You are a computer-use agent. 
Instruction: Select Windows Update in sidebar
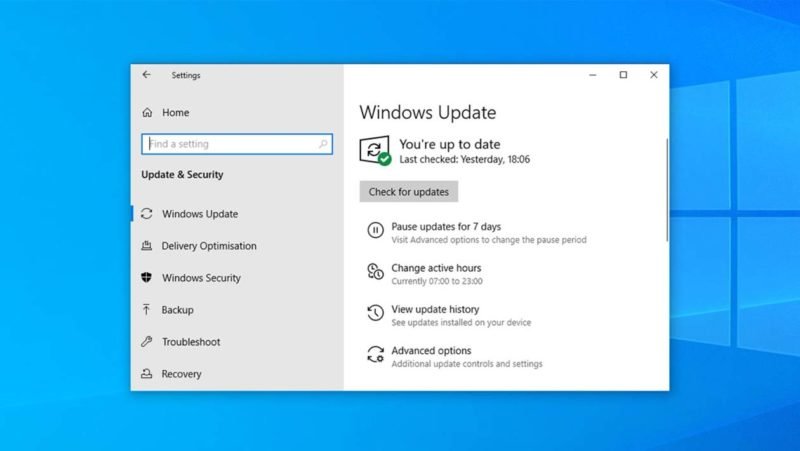pyautogui.click(x=200, y=214)
